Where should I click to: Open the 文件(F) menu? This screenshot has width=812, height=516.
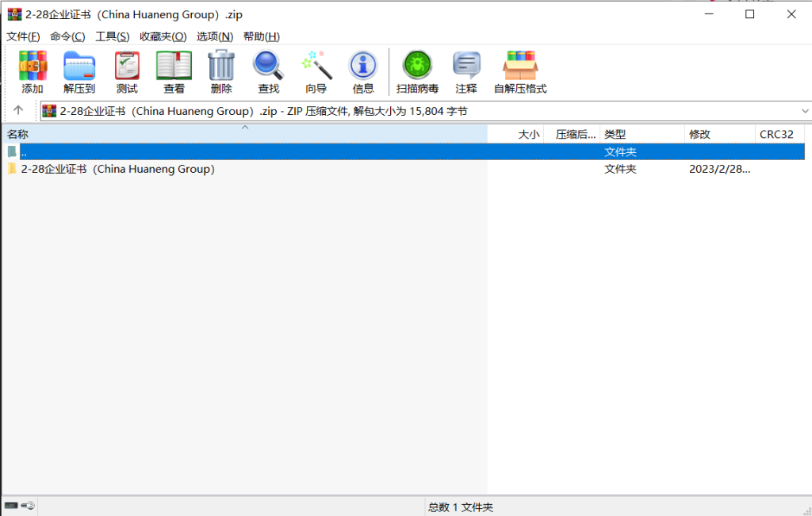click(23, 36)
